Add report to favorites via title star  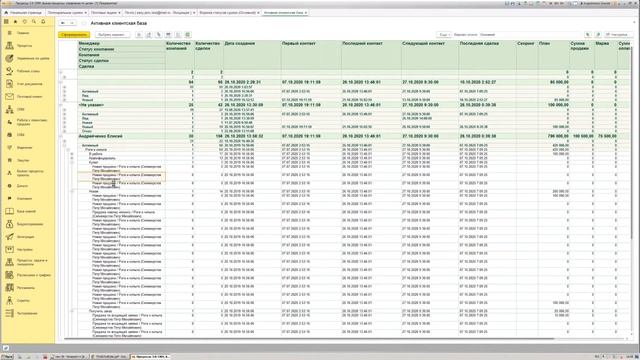[84, 23]
